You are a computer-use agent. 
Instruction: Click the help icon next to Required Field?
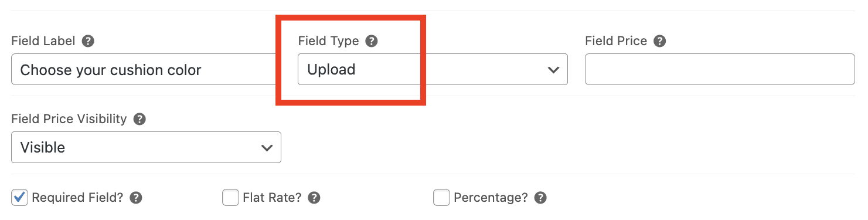136,198
